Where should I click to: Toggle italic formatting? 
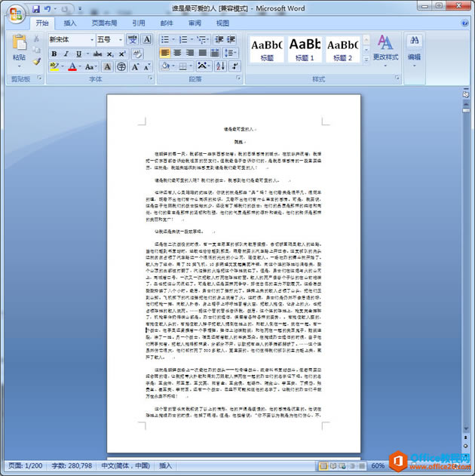click(66, 54)
